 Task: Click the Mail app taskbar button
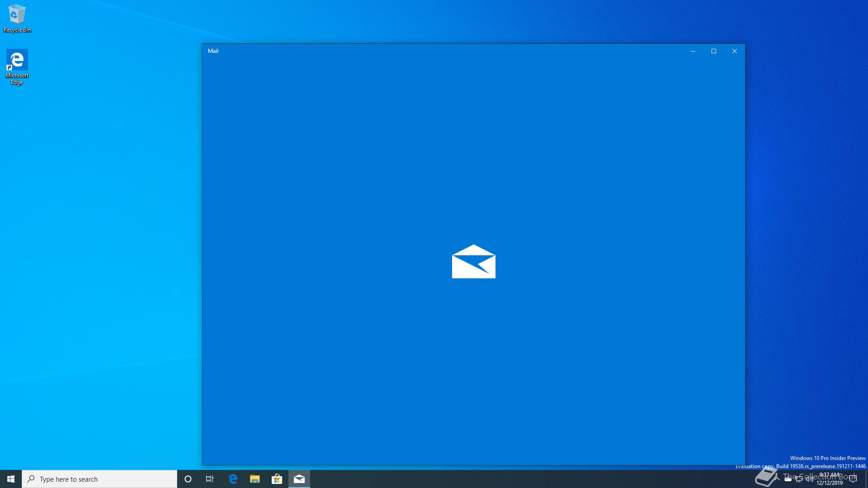299,479
